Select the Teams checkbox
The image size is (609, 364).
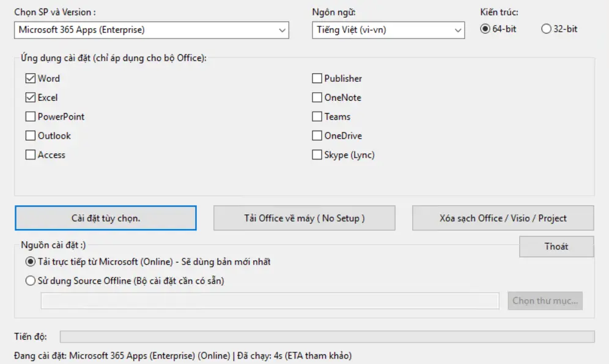[x=317, y=117]
